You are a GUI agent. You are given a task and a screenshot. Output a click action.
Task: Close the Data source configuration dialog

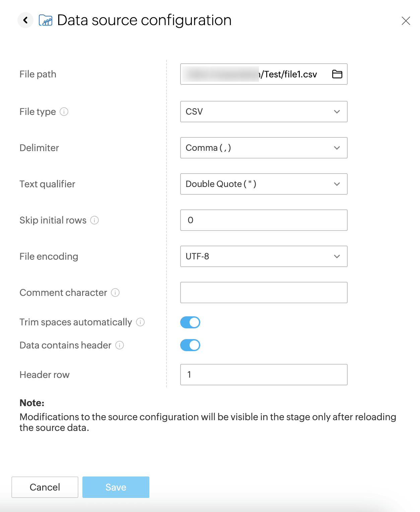point(406,21)
